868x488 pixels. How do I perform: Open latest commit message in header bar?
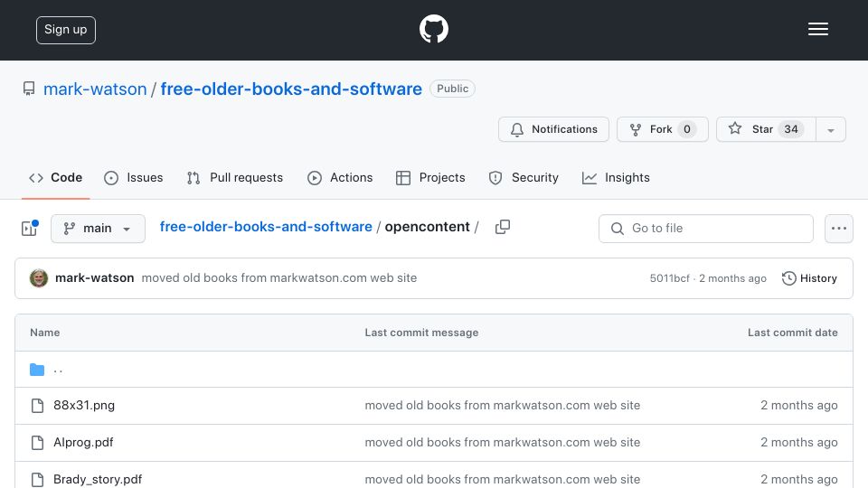pos(279,277)
